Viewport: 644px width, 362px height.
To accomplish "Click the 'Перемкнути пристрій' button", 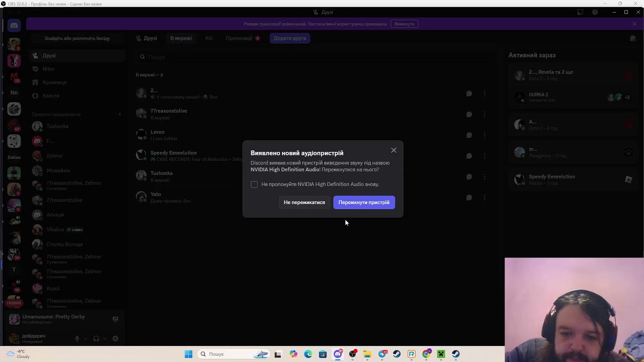I will point(364,202).
